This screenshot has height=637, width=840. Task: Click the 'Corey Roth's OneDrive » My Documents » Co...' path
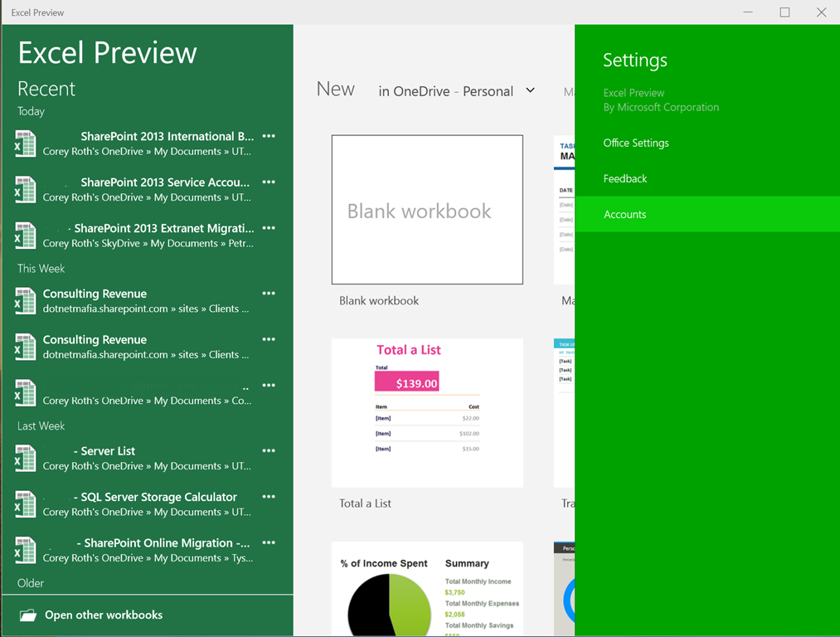148,401
